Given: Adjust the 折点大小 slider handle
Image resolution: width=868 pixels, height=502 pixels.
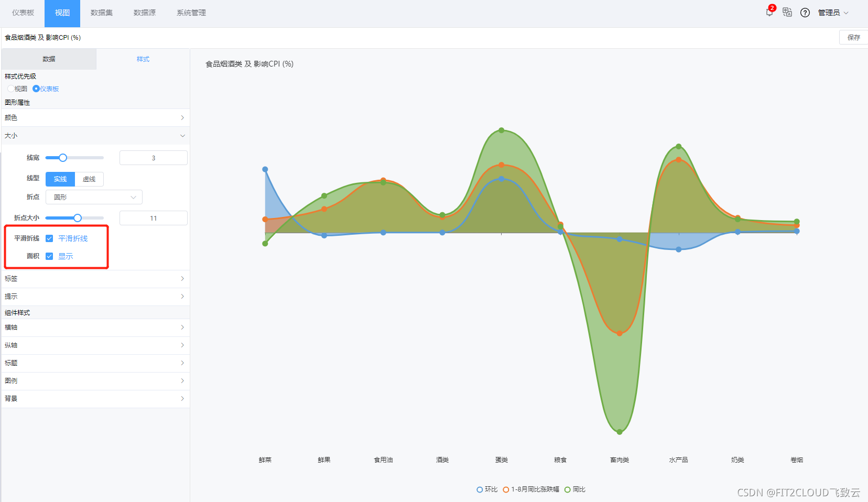Looking at the screenshot, I should [78, 218].
